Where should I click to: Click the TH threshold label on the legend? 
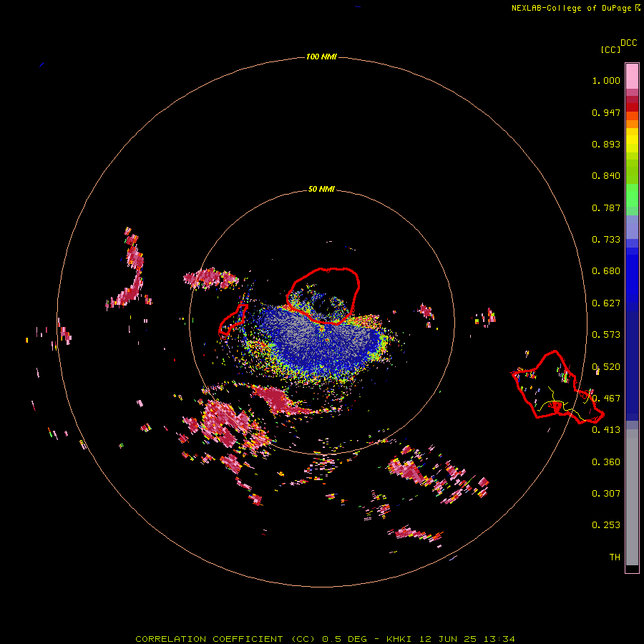coord(615,557)
